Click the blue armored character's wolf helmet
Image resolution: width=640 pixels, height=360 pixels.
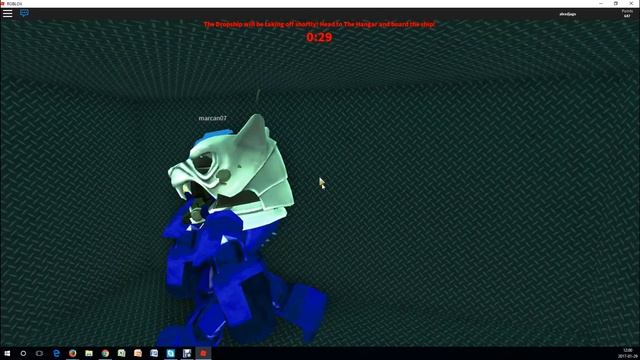click(x=233, y=171)
